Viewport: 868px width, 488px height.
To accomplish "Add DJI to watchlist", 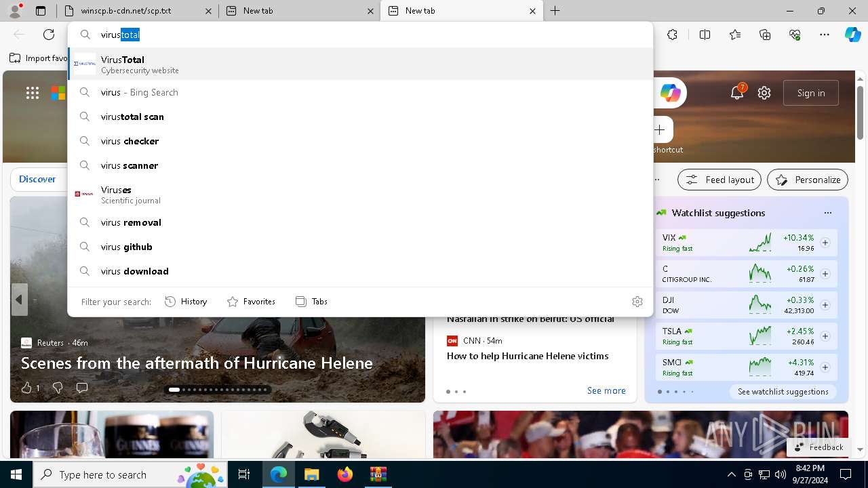I will (x=825, y=305).
